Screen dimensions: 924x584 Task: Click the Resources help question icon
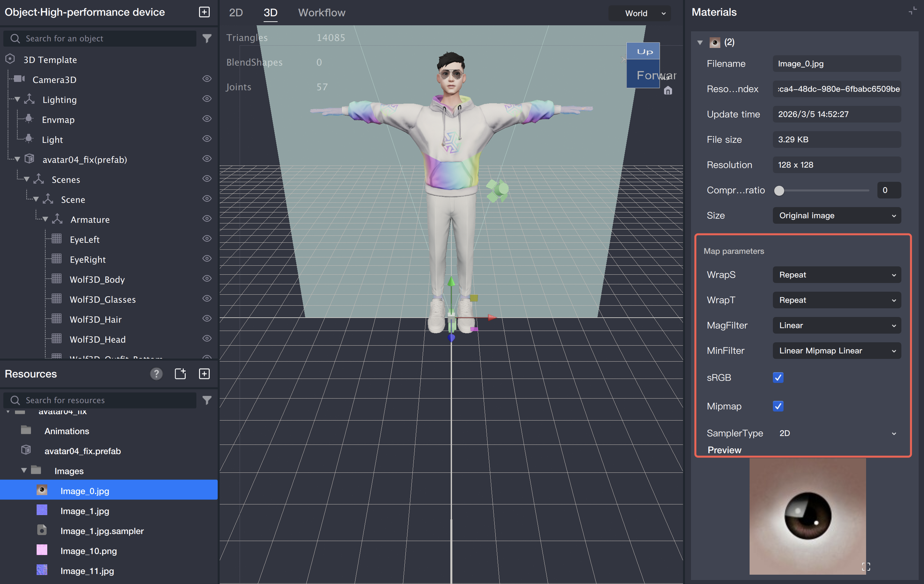click(156, 374)
